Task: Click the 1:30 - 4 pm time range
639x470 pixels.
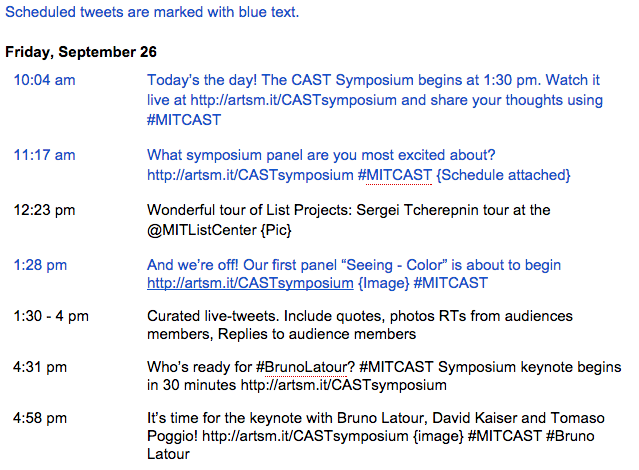Action: tap(51, 316)
